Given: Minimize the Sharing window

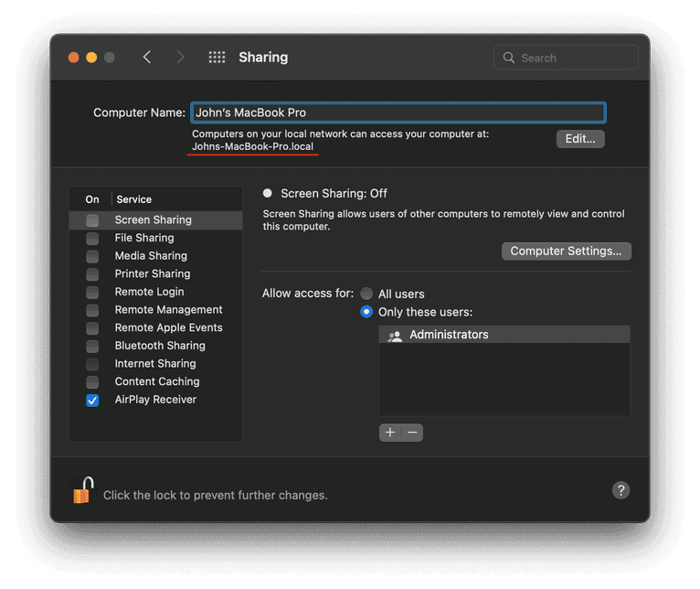Looking at the screenshot, I should click(91, 58).
